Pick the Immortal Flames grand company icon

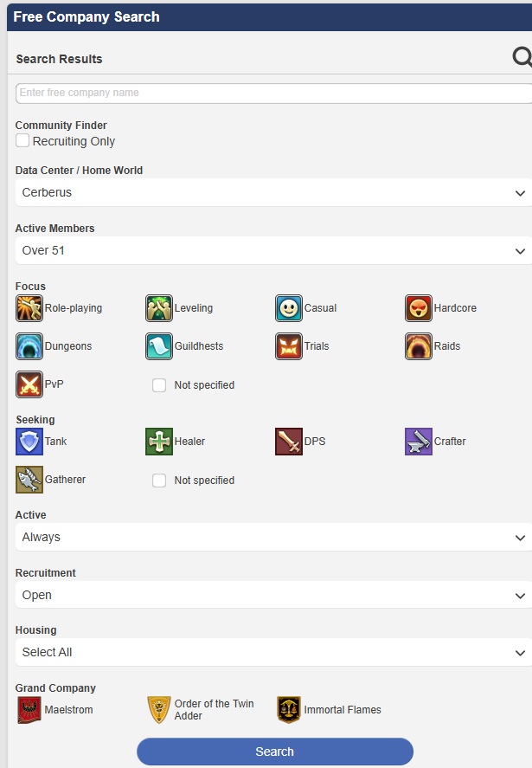pyautogui.click(x=289, y=710)
